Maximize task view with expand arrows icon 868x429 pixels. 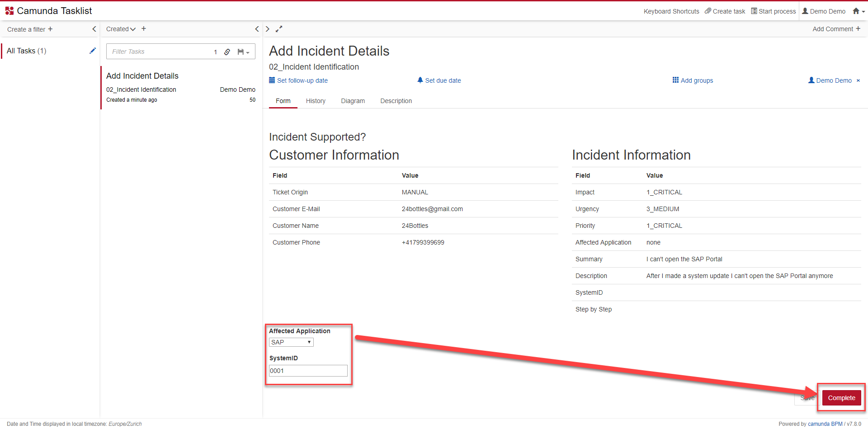(x=279, y=29)
